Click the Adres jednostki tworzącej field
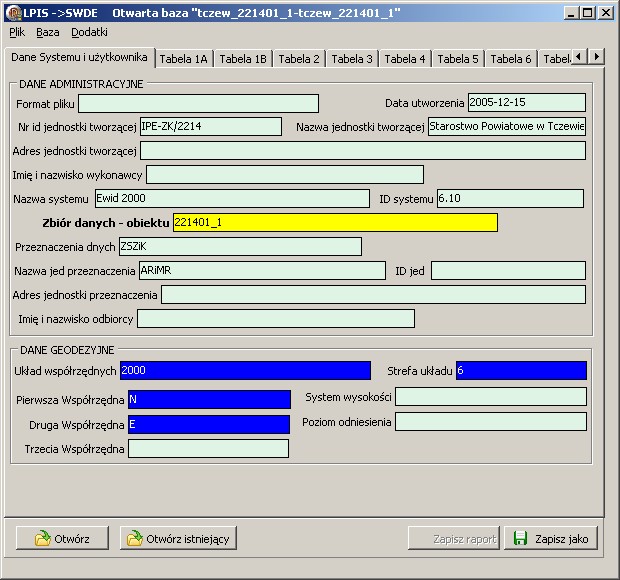 tap(363, 151)
